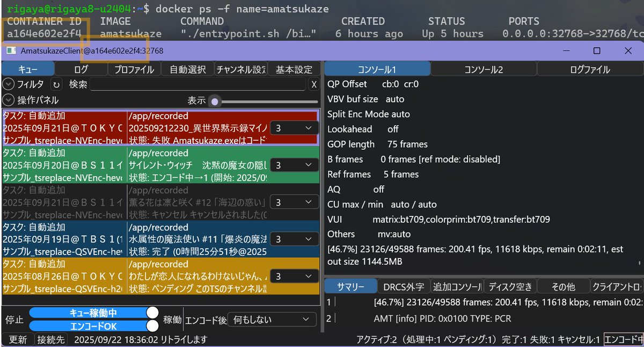Select the サマリー tab

tap(351, 286)
